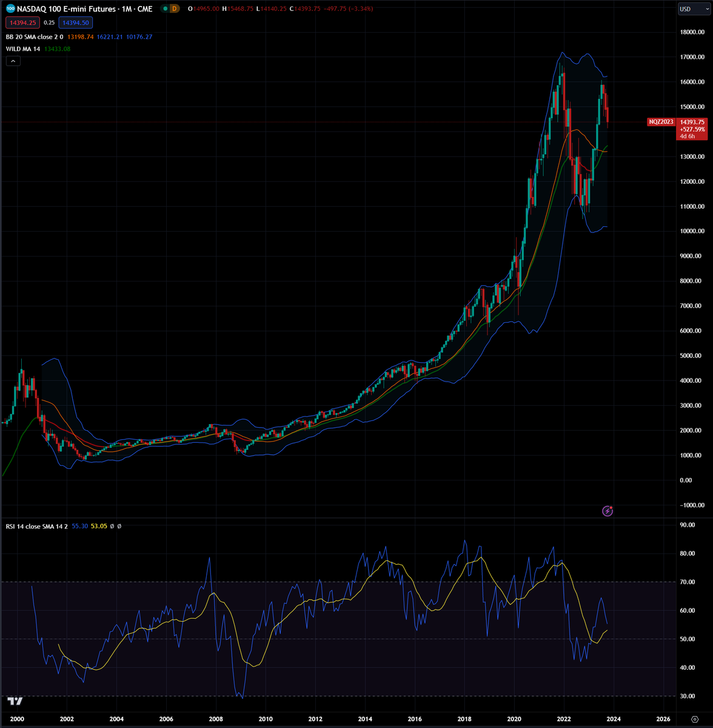The image size is (713, 728).
Task: Open the USD currency dropdown
Action: coord(694,8)
